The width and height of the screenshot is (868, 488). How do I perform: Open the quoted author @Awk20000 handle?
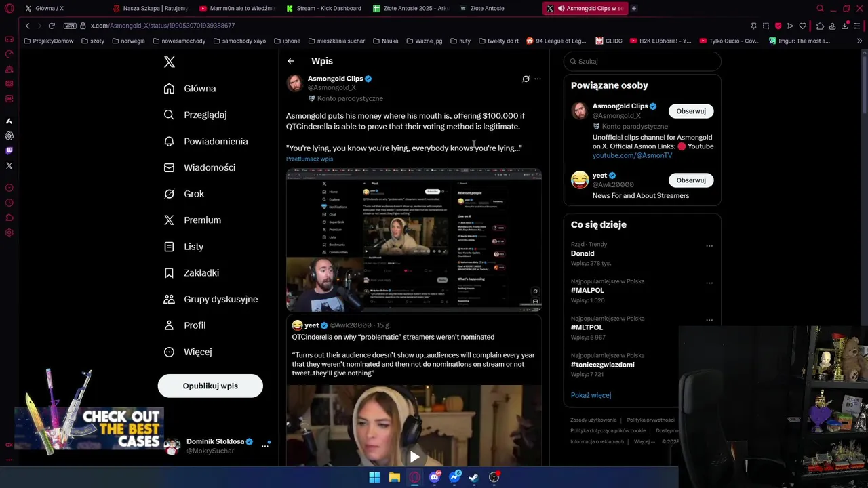pos(351,325)
